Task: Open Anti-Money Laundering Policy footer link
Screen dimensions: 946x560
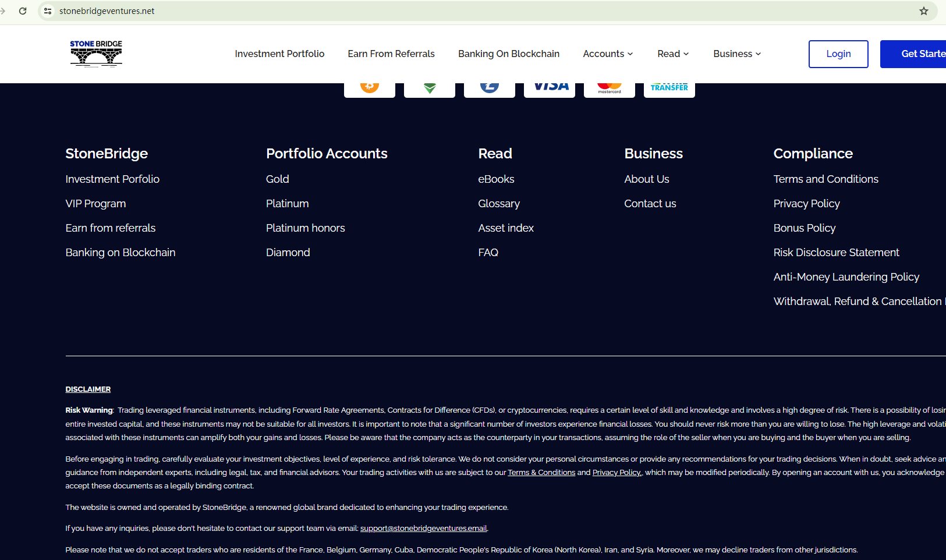Action: point(846,277)
